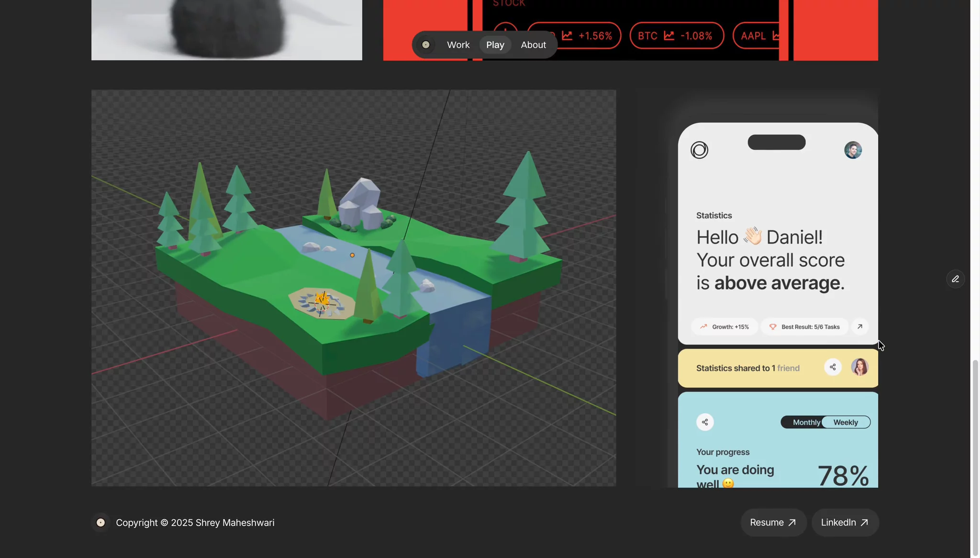Select the Monthly toggle option
980x558 pixels.
point(806,423)
